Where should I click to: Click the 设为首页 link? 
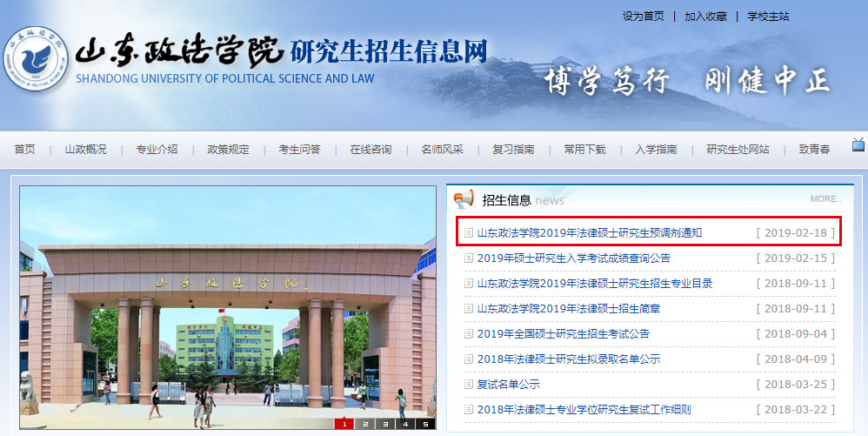(x=644, y=16)
